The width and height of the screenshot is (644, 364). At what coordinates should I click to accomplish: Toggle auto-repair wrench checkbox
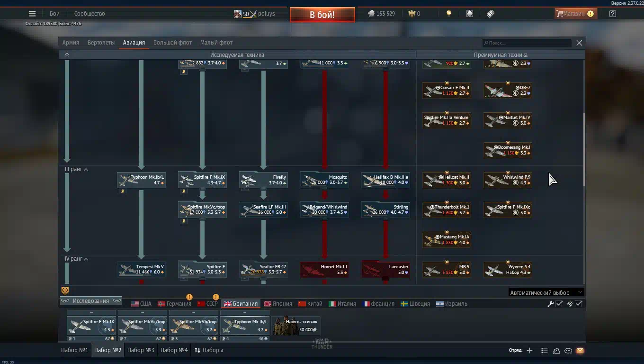pos(559,304)
